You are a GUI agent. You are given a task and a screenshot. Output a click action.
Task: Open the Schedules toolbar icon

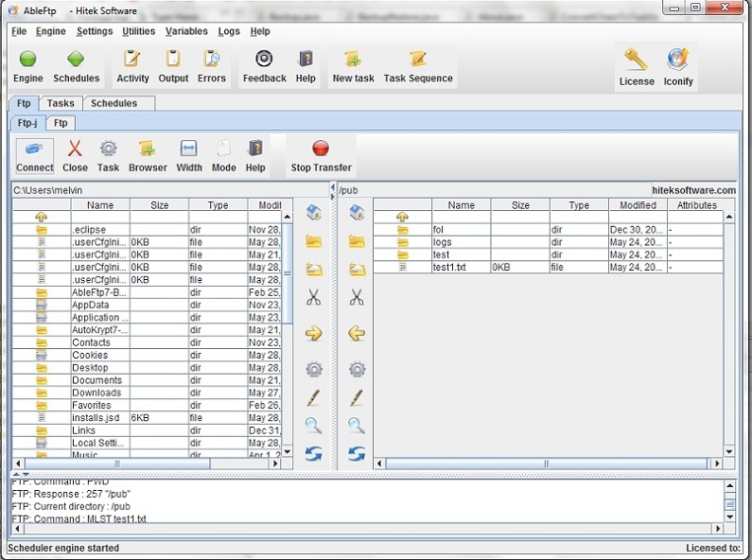pyautogui.click(x=76, y=66)
